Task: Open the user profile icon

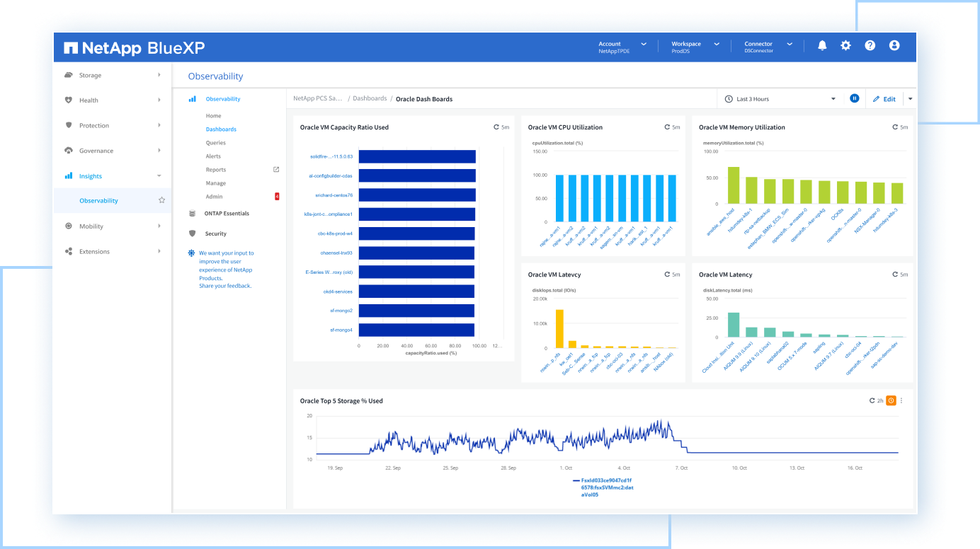Action: click(894, 45)
